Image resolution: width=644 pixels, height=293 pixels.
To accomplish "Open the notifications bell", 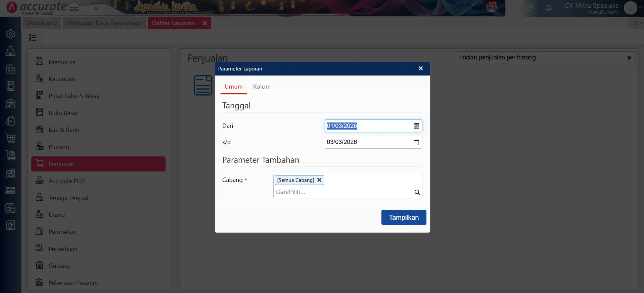I will click(x=549, y=8).
